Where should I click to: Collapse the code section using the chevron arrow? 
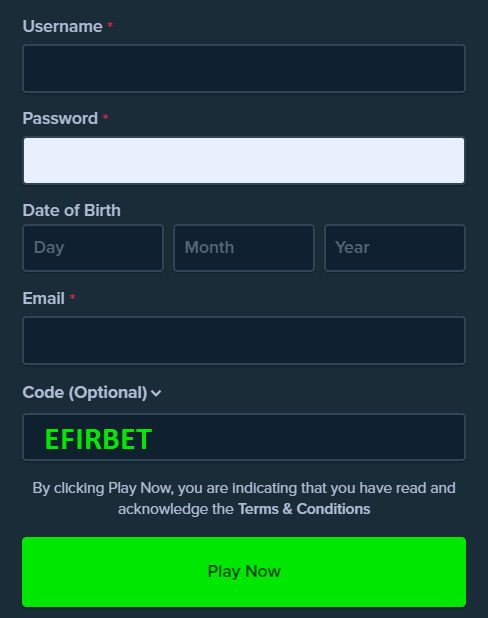coord(156,393)
